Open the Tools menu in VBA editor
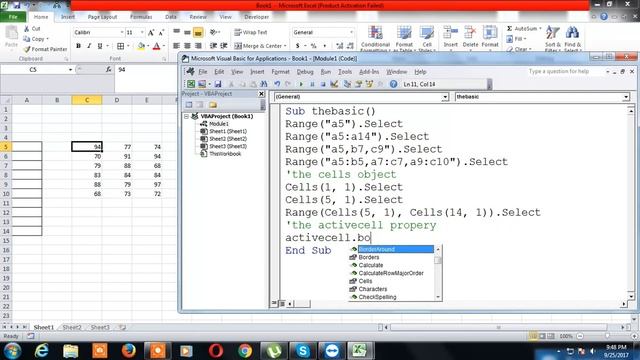 [x=345, y=72]
